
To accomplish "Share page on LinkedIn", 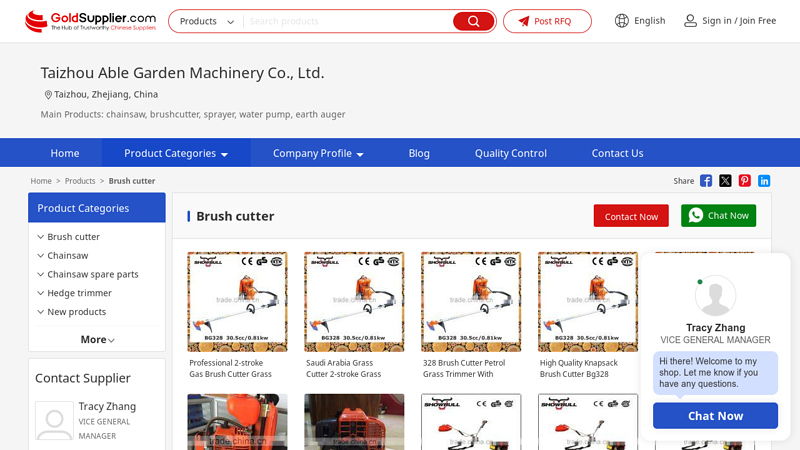I will click(x=764, y=181).
